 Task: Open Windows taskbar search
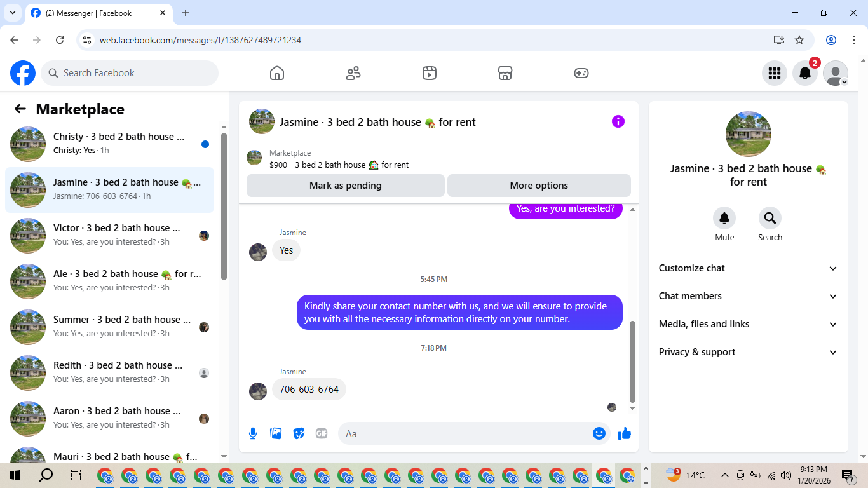46,475
